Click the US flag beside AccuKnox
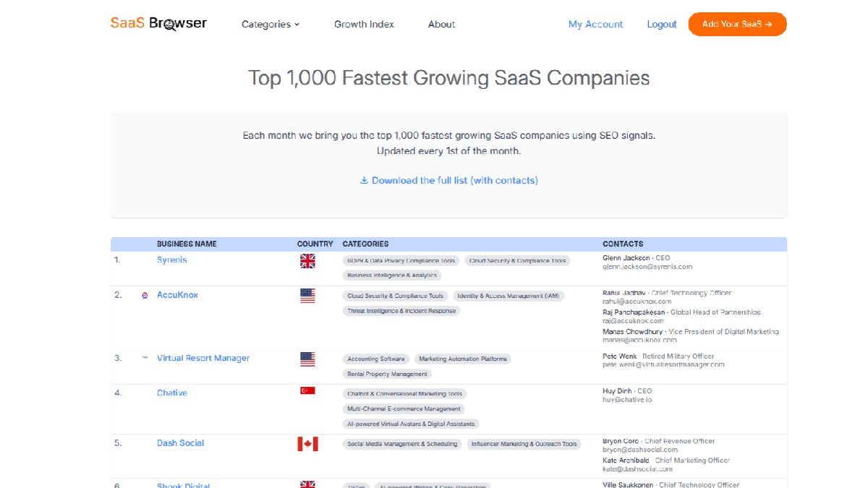Image resolution: width=868 pixels, height=488 pixels. [x=307, y=296]
